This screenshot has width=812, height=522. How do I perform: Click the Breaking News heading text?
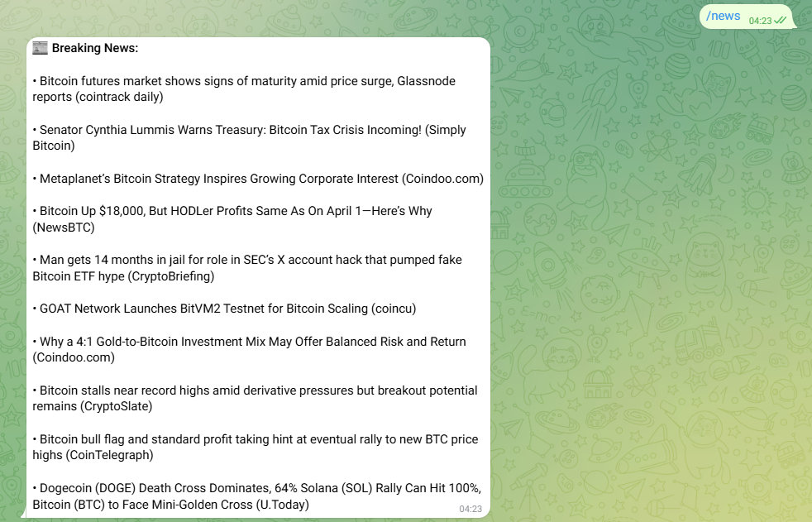pos(95,48)
